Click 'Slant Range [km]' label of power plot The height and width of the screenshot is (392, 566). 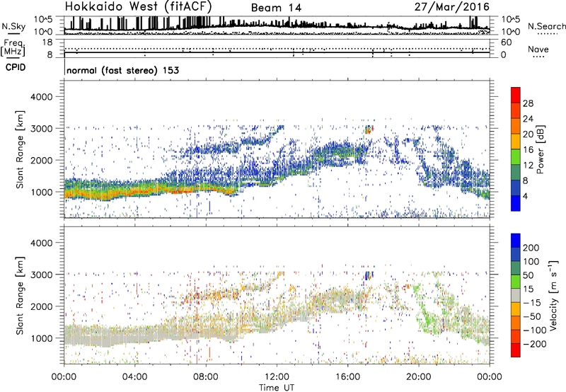20,149
